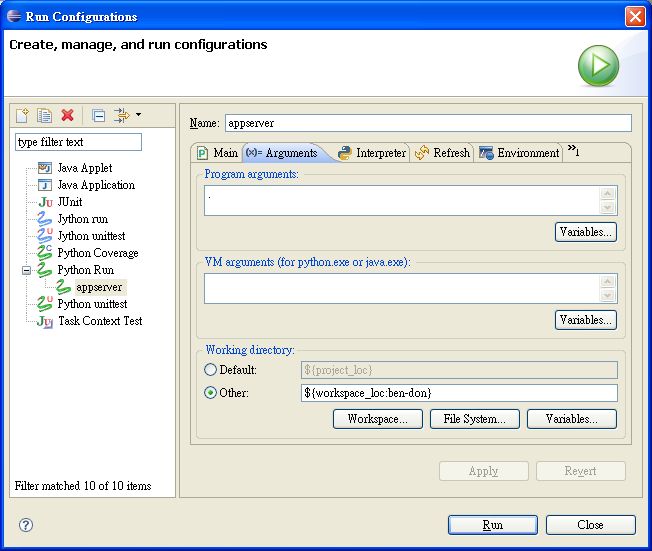Click the filter launch configurations icon
Screen dimensions: 652x551
[x=122, y=115]
